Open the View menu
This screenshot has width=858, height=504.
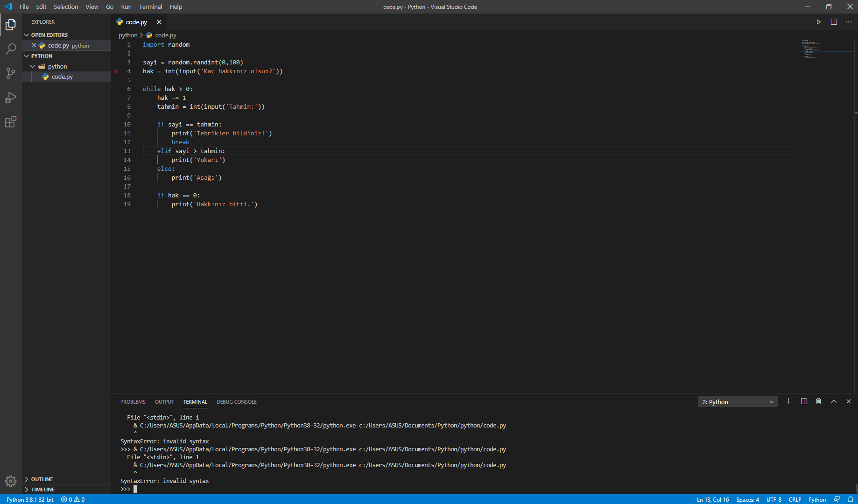point(92,7)
